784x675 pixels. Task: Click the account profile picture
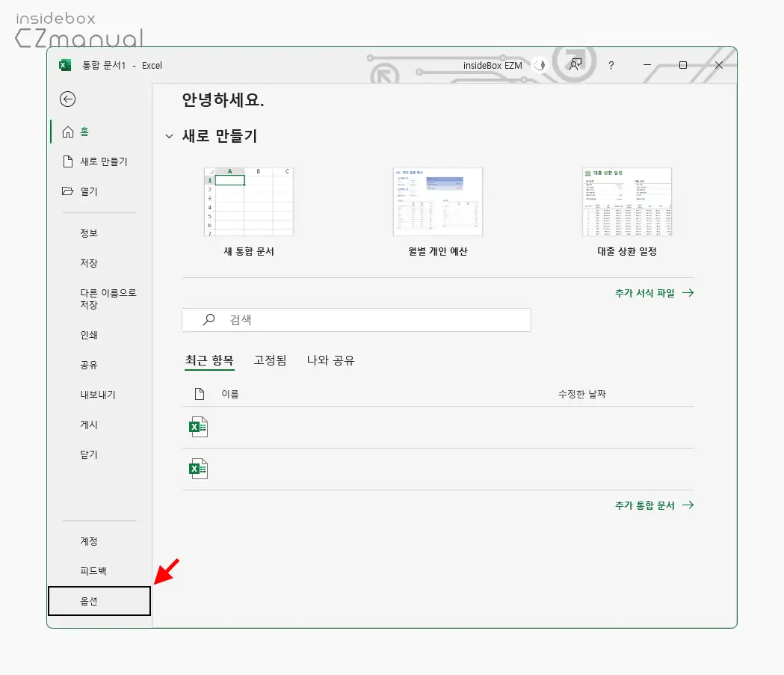coord(540,65)
